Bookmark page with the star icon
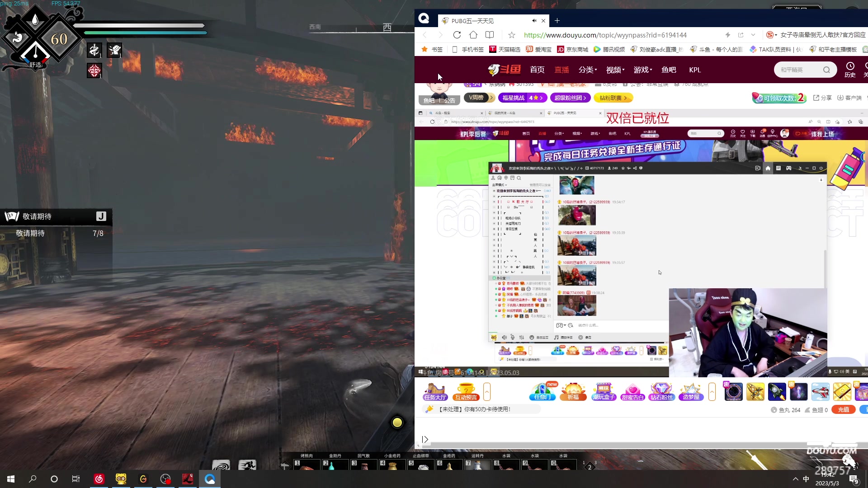868x488 pixels. pos(511,35)
